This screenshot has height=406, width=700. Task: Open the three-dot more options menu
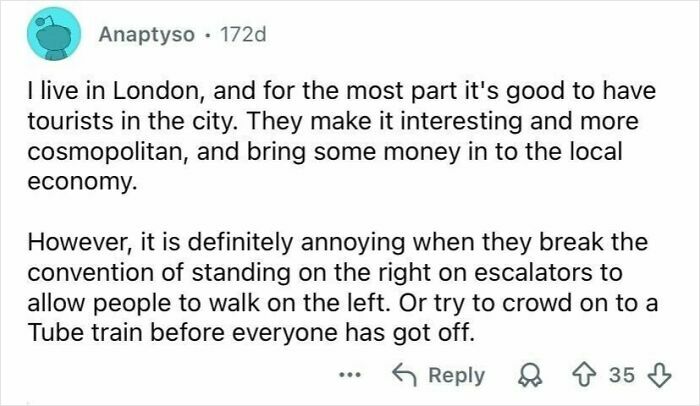point(348,375)
